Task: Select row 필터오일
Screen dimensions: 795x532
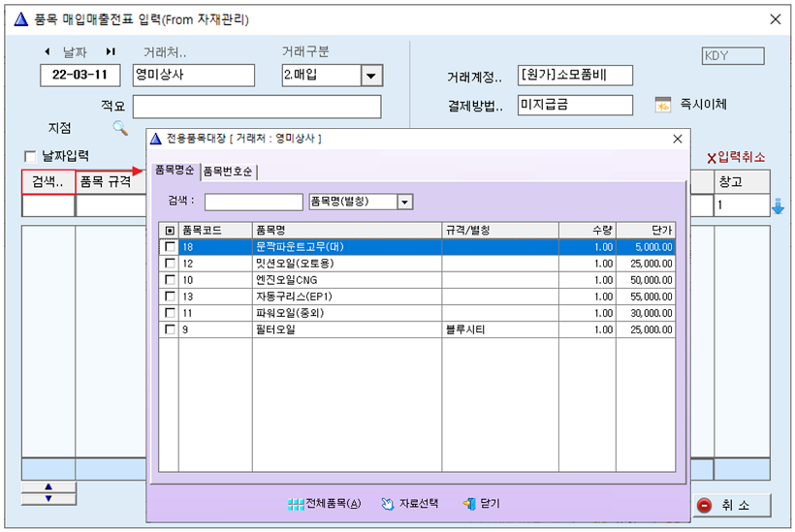Action: (x=417, y=329)
